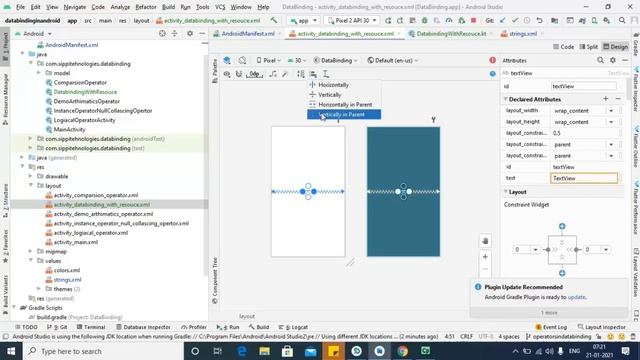Click the clear constraints icon
The width and height of the screenshot is (640, 360).
click(273, 74)
